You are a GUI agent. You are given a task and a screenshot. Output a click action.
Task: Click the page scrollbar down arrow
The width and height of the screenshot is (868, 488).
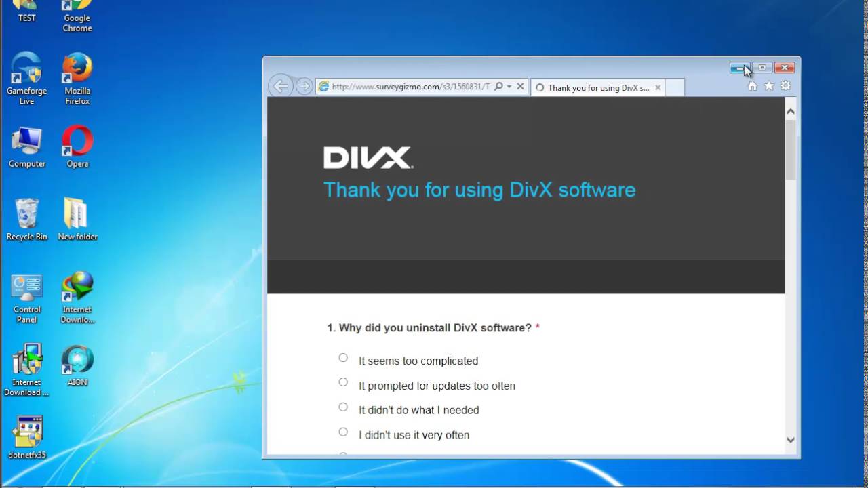point(790,440)
